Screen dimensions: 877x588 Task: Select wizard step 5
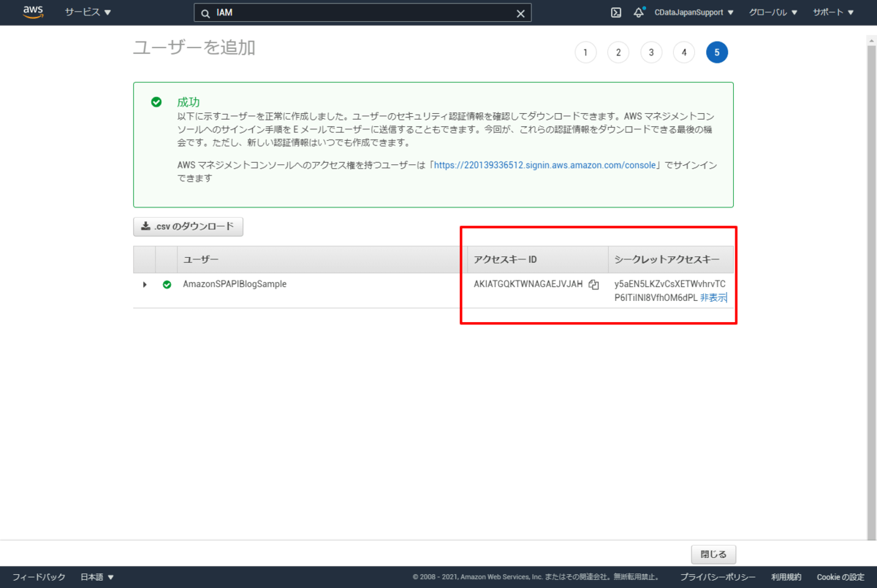tap(717, 52)
